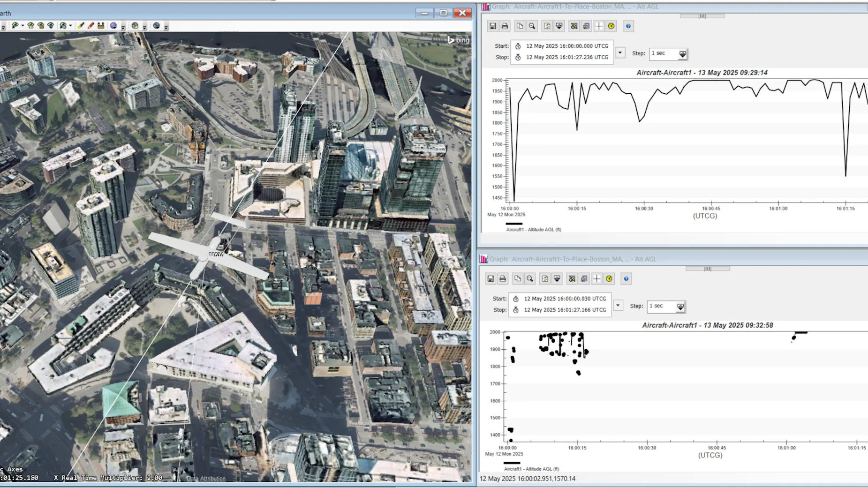Viewport: 868px width, 488px height.
Task: Open lower graph time interval dropdown arrow
Action: click(618, 305)
